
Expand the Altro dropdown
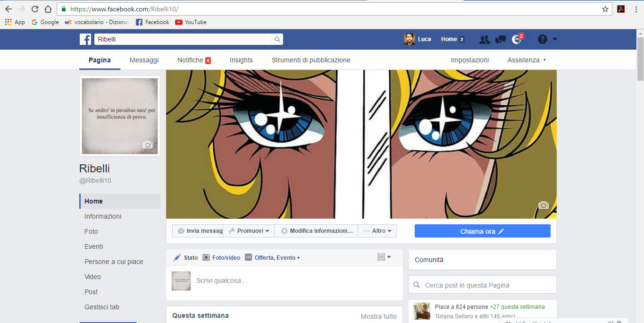click(377, 231)
